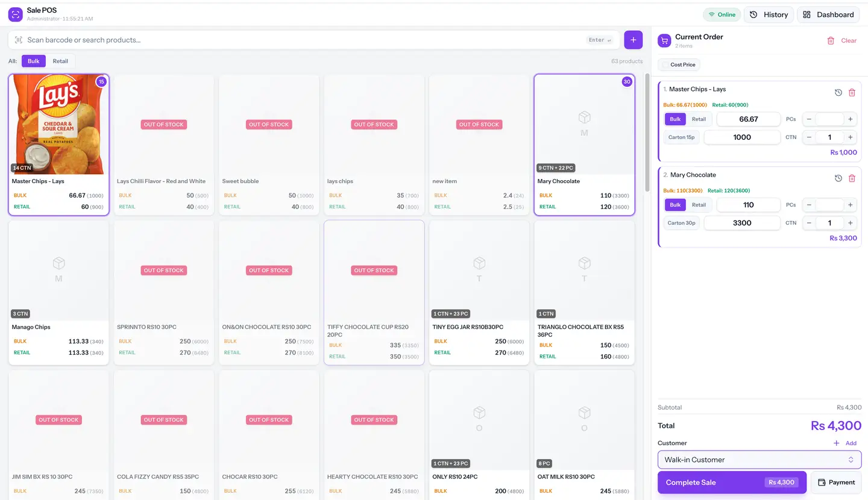Click the wallet icon on Payment button
Screen dimensions: 868x500
click(822, 483)
